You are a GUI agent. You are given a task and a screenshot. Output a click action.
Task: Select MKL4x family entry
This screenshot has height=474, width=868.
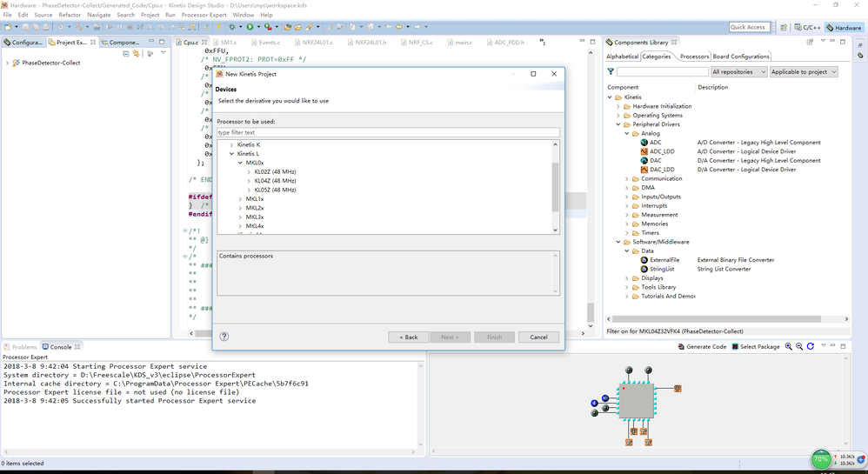coord(255,226)
